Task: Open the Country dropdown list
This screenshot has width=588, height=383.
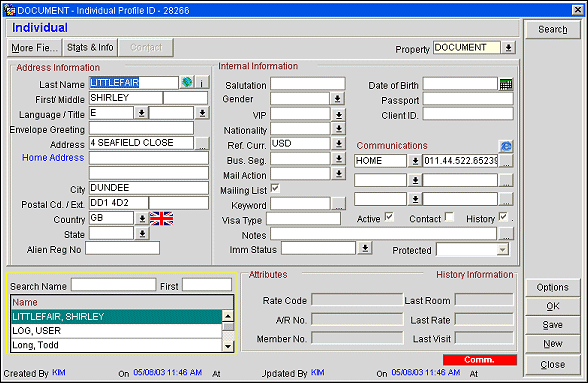Action: point(142,218)
